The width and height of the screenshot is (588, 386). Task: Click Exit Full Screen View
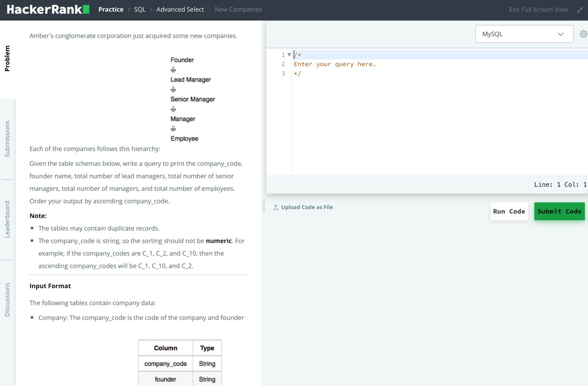[538, 9]
